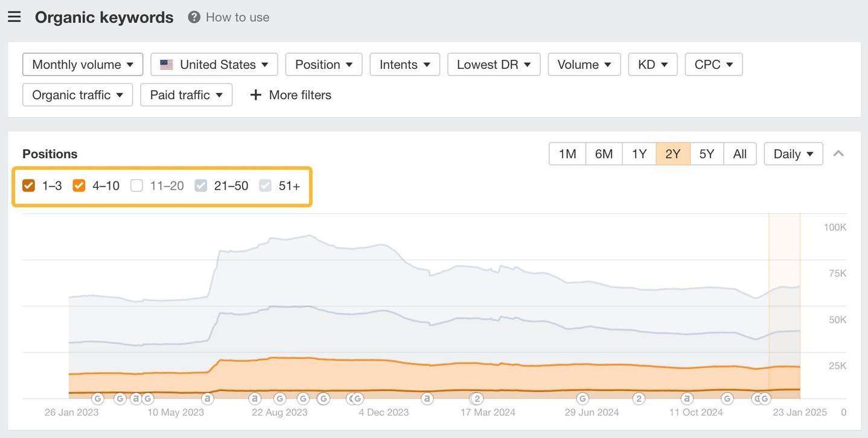Uncheck the 1–3 positions checkbox
The width and height of the screenshot is (868, 438).
pyautogui.click(x=29, y=185)
